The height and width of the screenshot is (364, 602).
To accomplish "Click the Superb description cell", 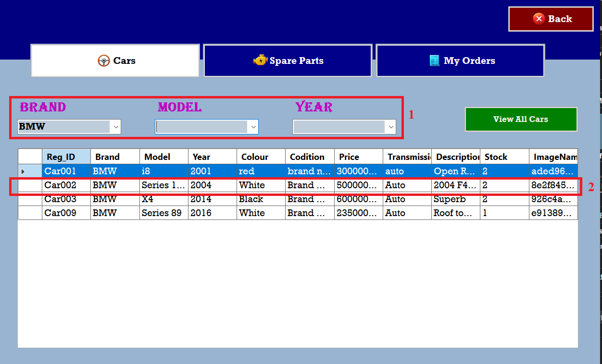I will tap(456, 199).
